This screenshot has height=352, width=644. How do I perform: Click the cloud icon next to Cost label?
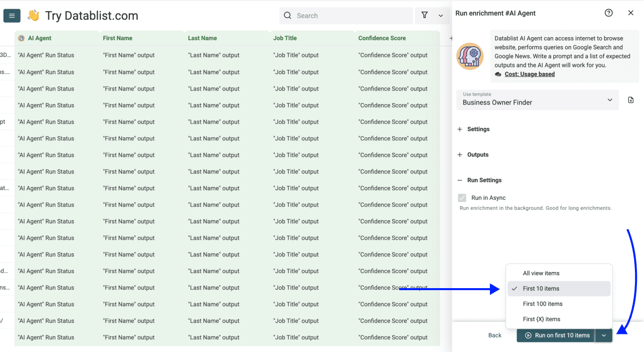498,74
